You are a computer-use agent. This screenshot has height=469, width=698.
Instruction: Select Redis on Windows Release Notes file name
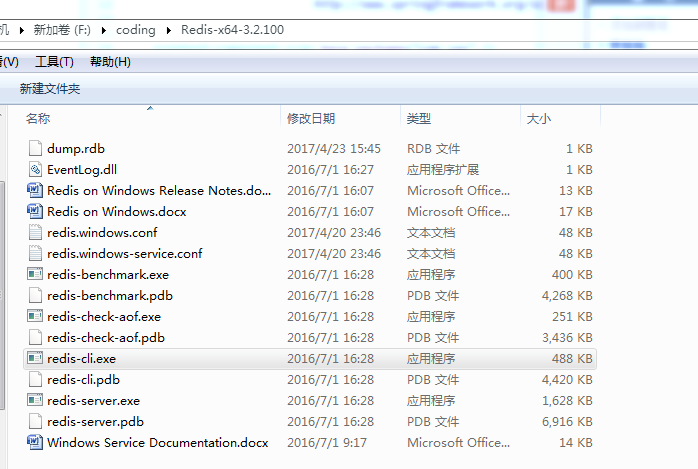pos(159,190)
